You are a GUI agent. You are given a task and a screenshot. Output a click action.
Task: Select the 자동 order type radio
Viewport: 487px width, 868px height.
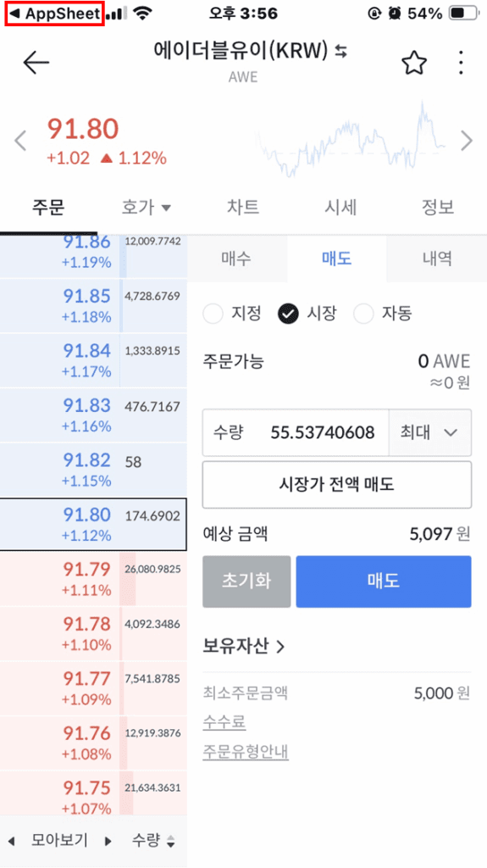point(363,314)
